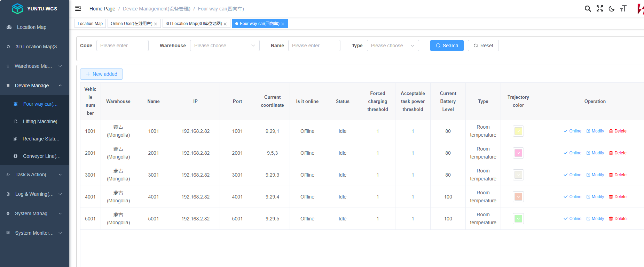The width and height of the screenshot is (644, 267).
Task: Close the Online User tab
Action: click(156, 24)
